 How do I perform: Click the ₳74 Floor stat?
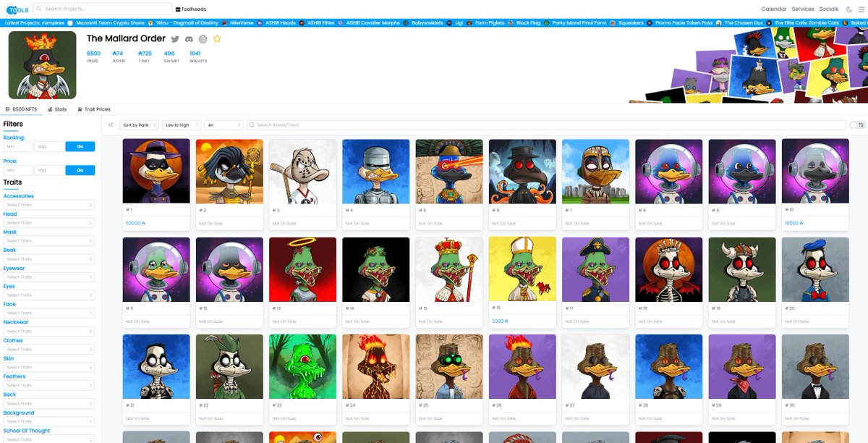click(x=118, y=56)
